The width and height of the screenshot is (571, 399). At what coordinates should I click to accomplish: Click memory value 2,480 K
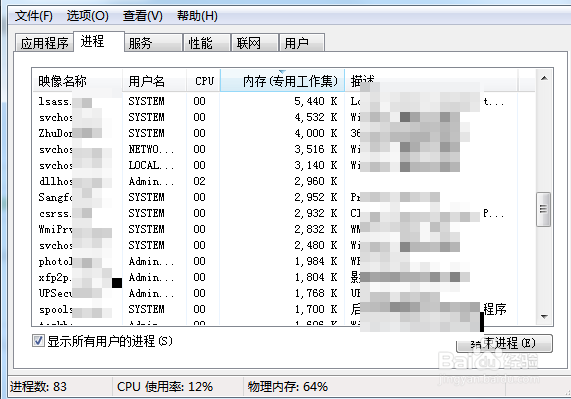coord(316,245)
